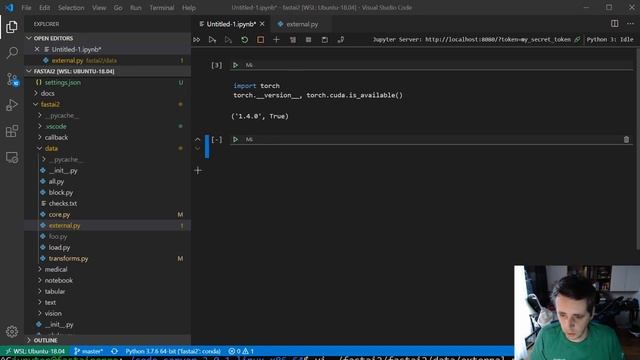Switch to the Untitled-1.ipynb tab
The width and height of the screenshot is (640, 360).
pos(231,24)
